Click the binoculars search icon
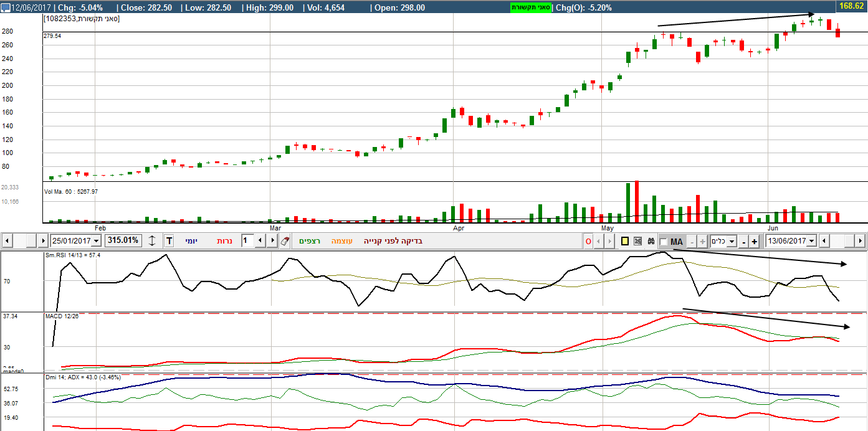 [651, 241]
